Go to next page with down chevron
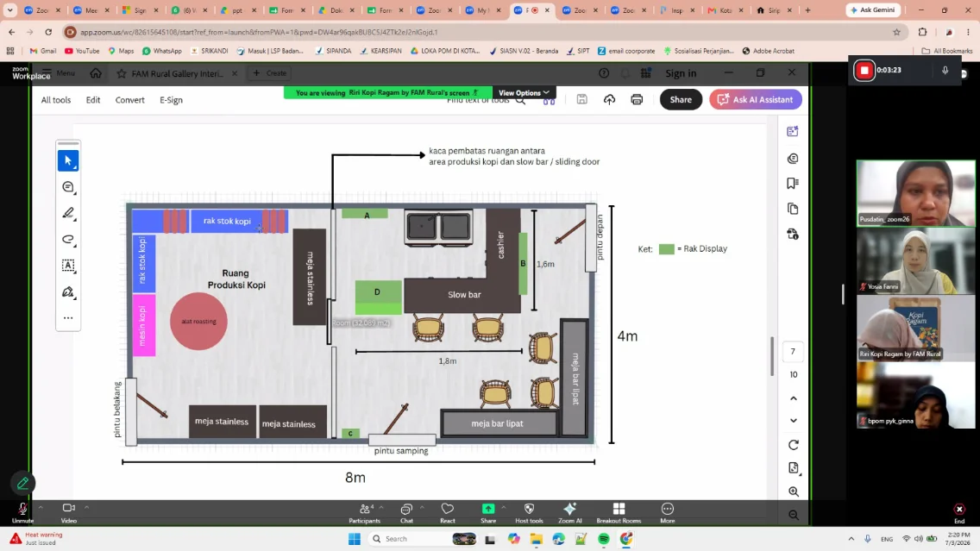The height and width of the screenshot is (551, 980). [794, 421]
